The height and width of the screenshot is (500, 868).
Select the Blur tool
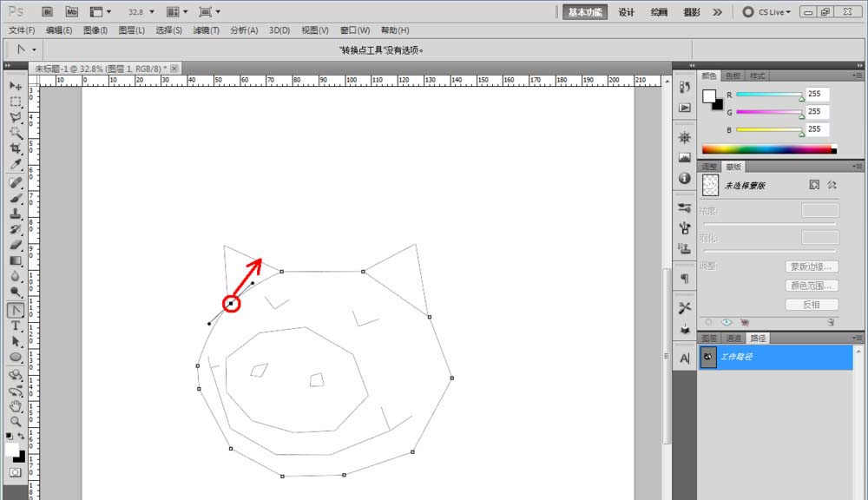[x=16, y=276]
